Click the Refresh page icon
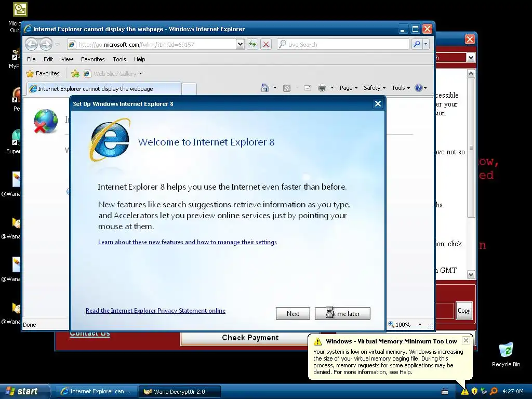The height and width of the screenshot is (399, 532). (x=252, y=45)
